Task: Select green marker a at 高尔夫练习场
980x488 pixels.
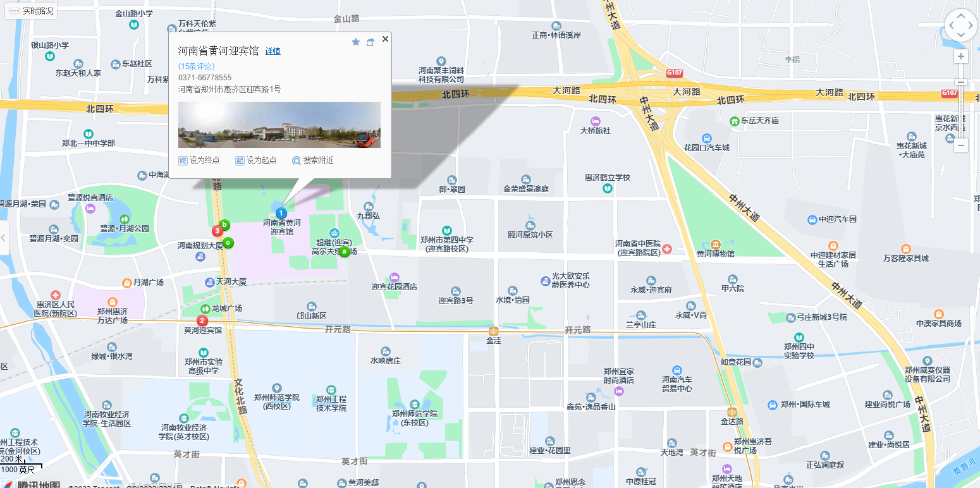Action: point(345,252)
